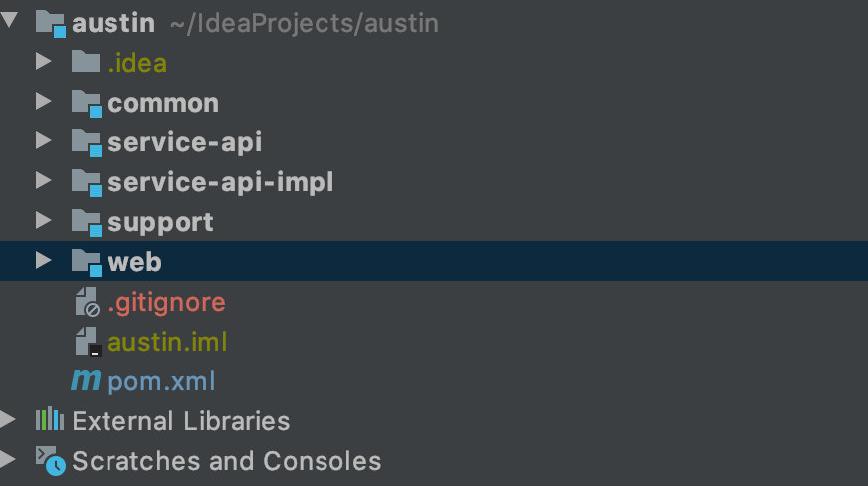This screenshot has height=486, width=868.
Task: Click the common module folder icon
Action: [86, 103]
